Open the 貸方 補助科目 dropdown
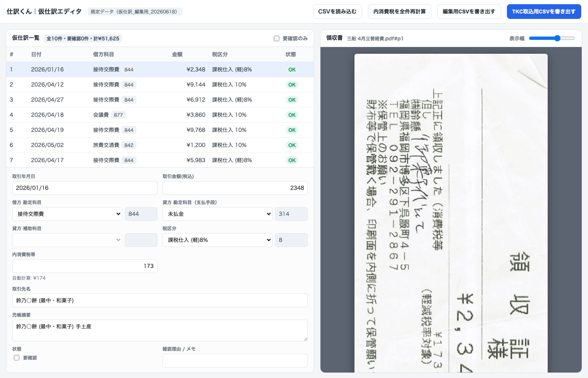This screenshot has width=588, height=378. [67, 240]
